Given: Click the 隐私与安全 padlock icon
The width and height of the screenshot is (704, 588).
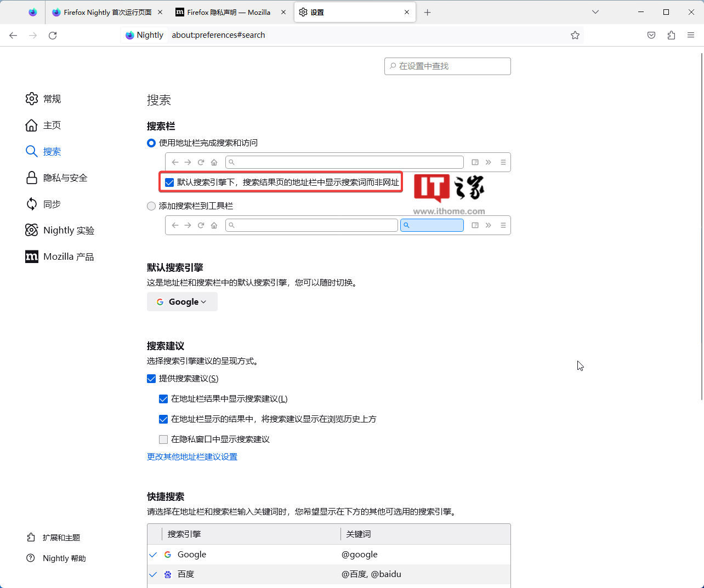Looking at the screenshot, I should pos(32,178).
